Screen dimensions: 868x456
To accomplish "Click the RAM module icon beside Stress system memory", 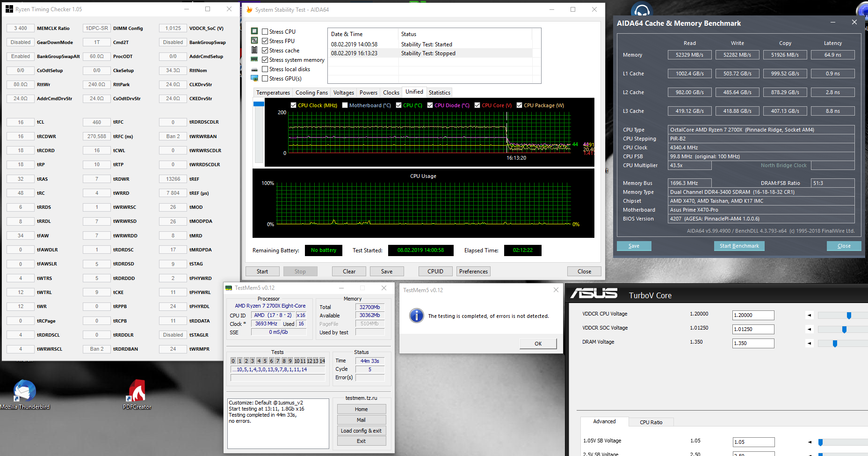I will coord(254,59).
